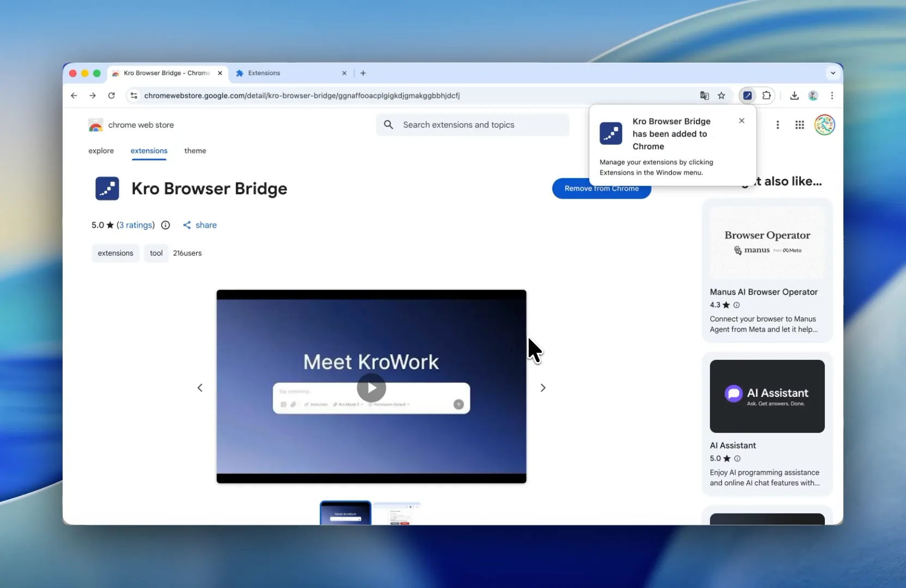The height and width of the screenshot is (588, 906).
Task: Close the Kro Browser Bridge tab
Action: coord(220,73)
